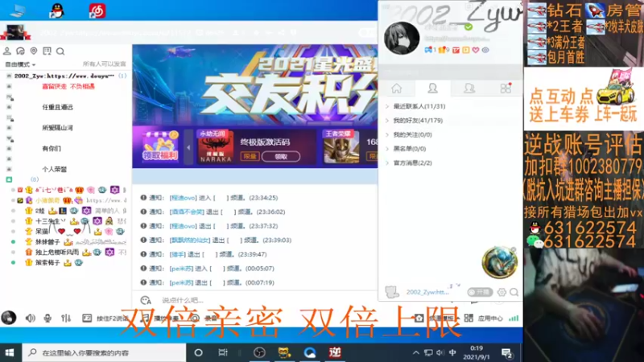Click the 2002_Zyw channel link in friends panel

(x=427, y=292)
